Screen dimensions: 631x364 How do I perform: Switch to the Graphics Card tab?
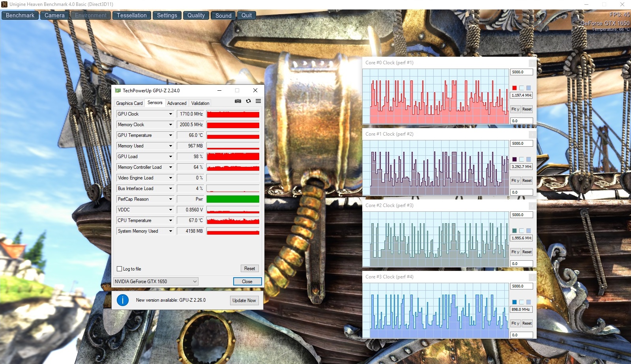(129, 103)
